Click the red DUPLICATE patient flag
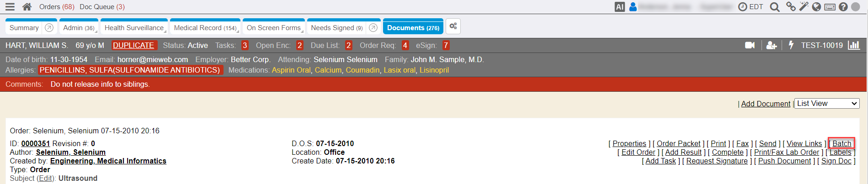This screenshot has width=868, height=184. coord(133,45)
